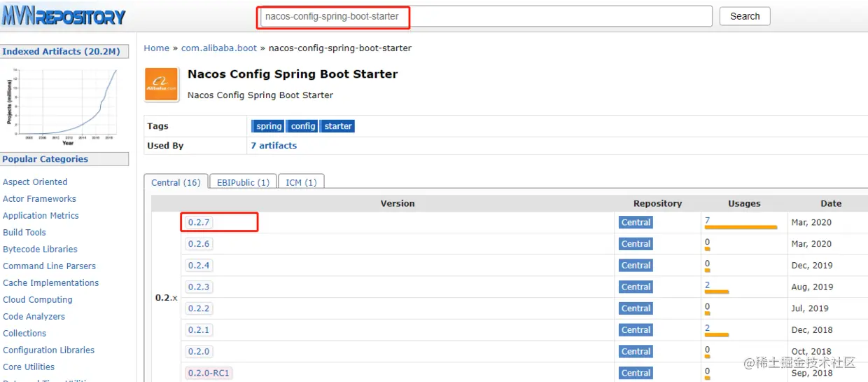Click the usage bar for version 0.2.3
Viewport: 868px width, 382px height.
(x=717, y=292)
